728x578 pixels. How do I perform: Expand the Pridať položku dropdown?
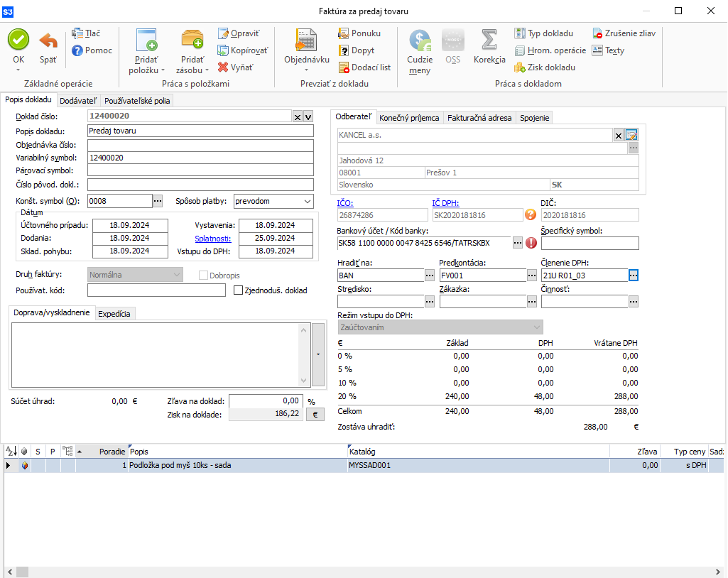[146, 70]
